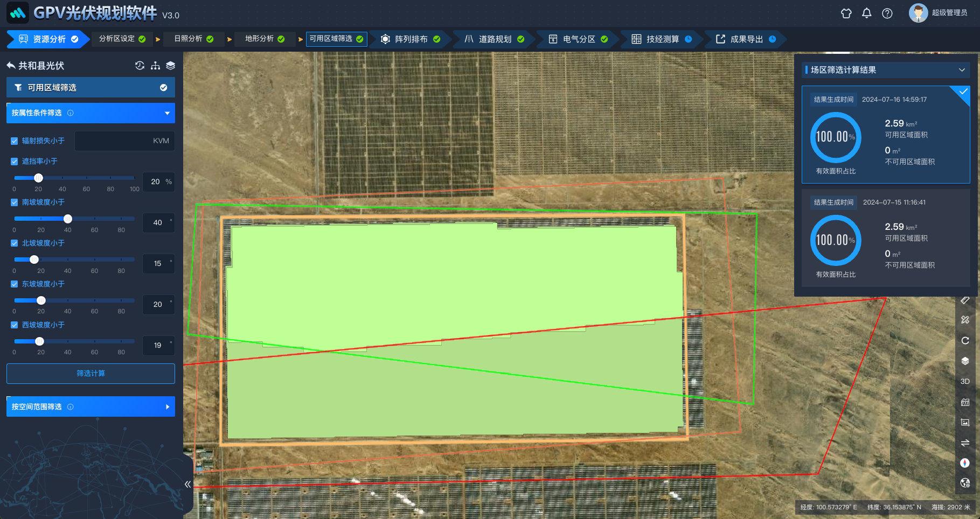
Task: Toggle the 西坡坡度小于 checkbox
Action: 15,325
